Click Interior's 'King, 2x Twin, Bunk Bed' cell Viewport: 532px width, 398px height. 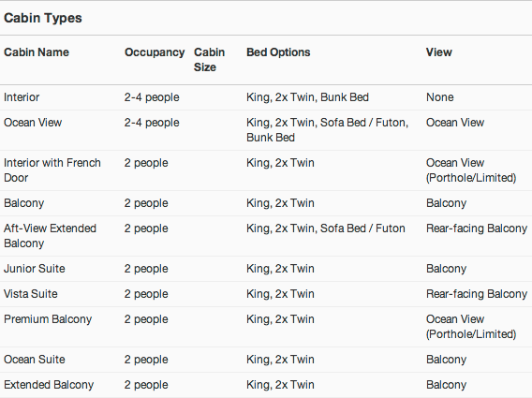tap(307, 97)
